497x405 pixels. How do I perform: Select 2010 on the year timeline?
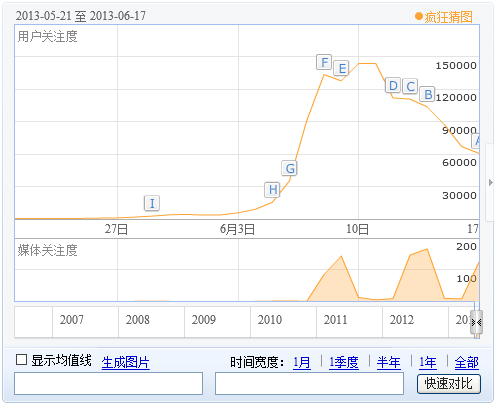tap(270, 320)
